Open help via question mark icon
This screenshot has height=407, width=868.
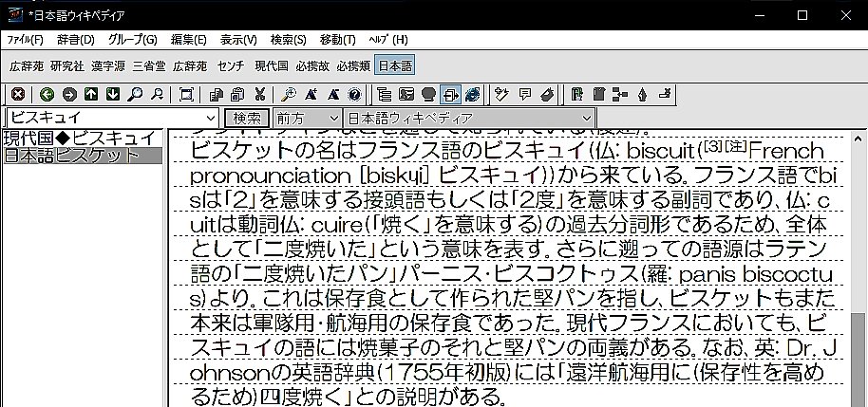click(x=355, y=95)
